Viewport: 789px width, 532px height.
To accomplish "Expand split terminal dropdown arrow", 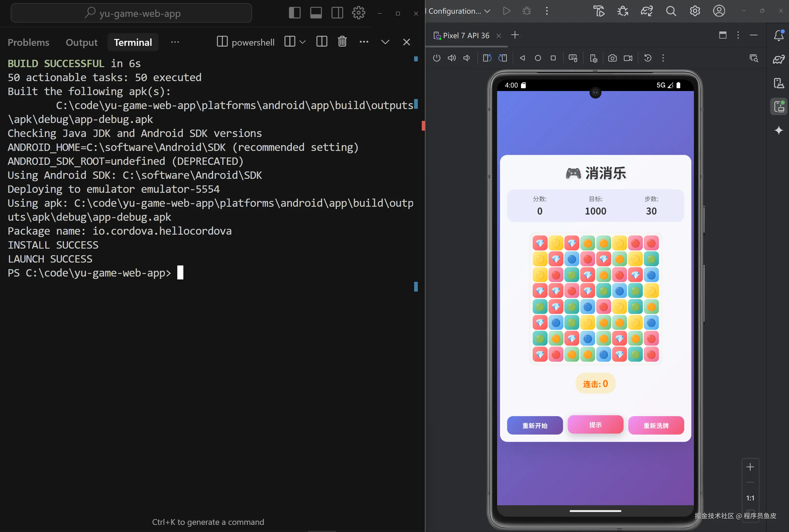I will pyautogui.click(x=303, y=42).
